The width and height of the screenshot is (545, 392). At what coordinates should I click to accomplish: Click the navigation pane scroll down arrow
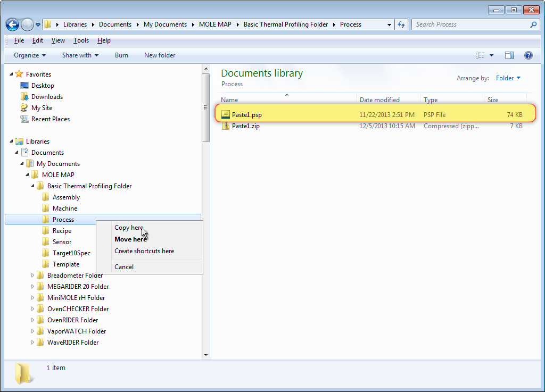click(x=206, y=355)
